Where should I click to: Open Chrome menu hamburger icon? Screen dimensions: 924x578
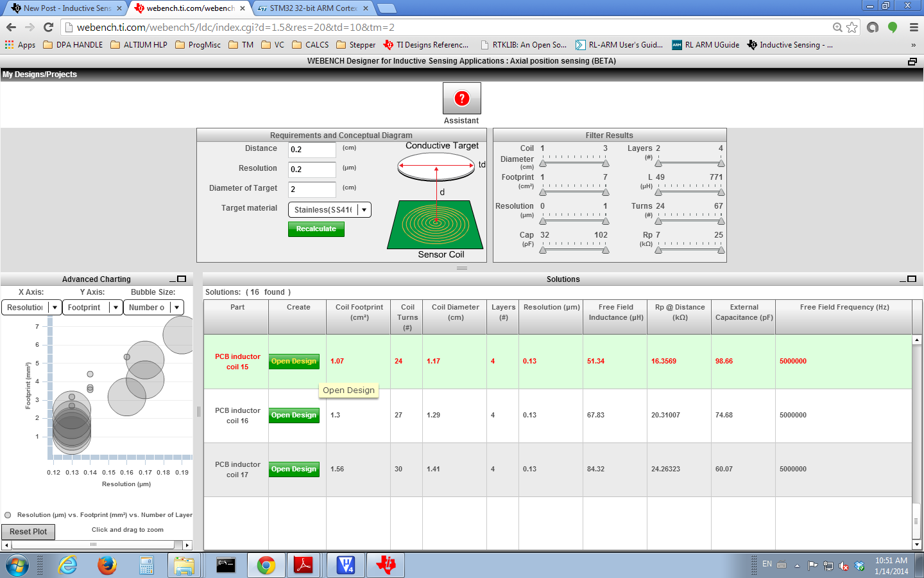coord(914,27)
